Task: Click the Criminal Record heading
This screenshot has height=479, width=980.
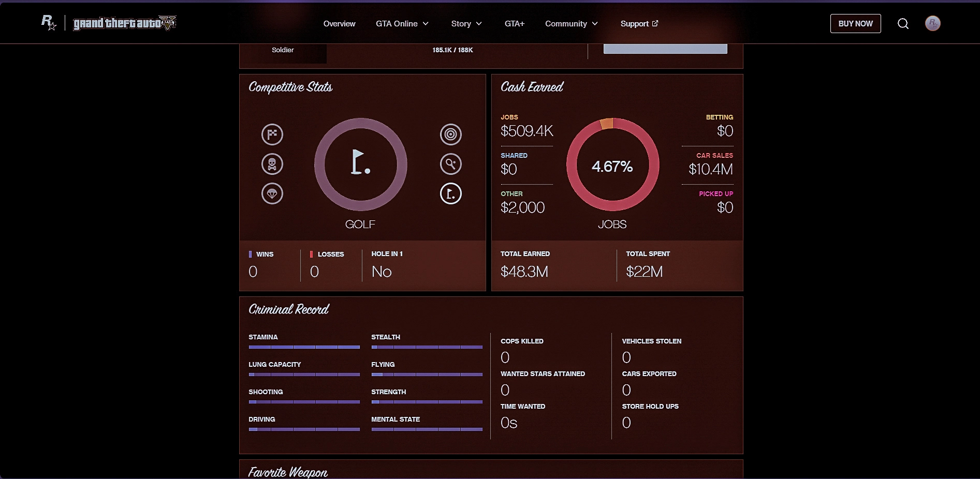Action: tap(289, 309)
